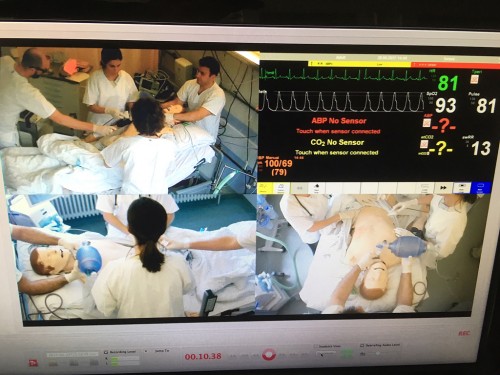Viewport: 500px width, 375px height.
Task: Click the second monitor toolbar button beside alarm silence
Action: pyautogui.click(x=281, y=188)
